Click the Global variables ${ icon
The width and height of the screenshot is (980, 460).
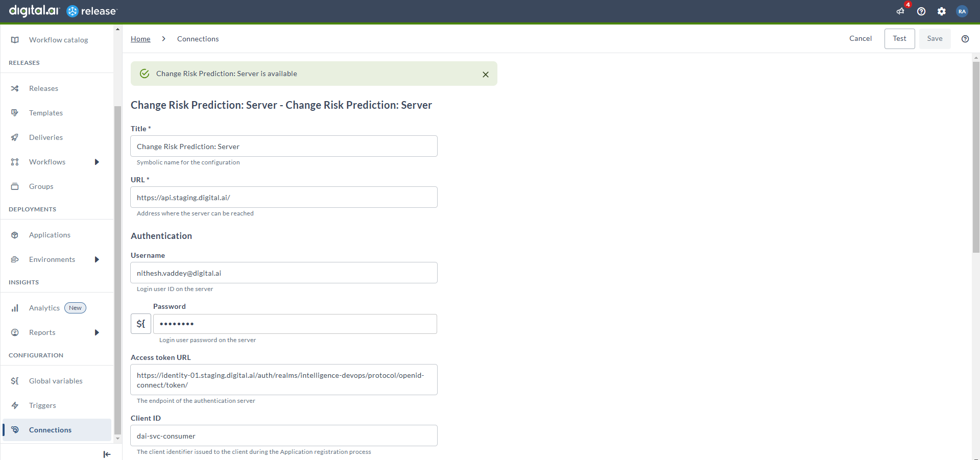click(15, 381)
